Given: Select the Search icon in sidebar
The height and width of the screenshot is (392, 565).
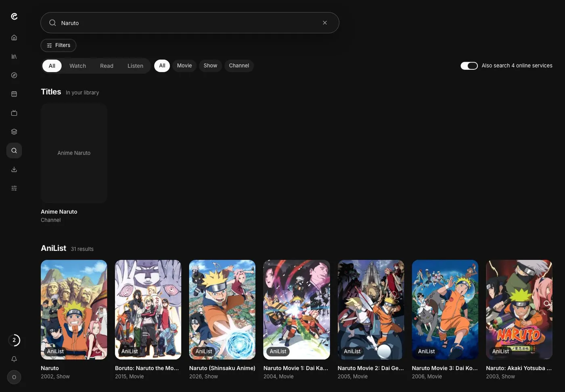Looking at the screenshot, I should tap(14, 150).
